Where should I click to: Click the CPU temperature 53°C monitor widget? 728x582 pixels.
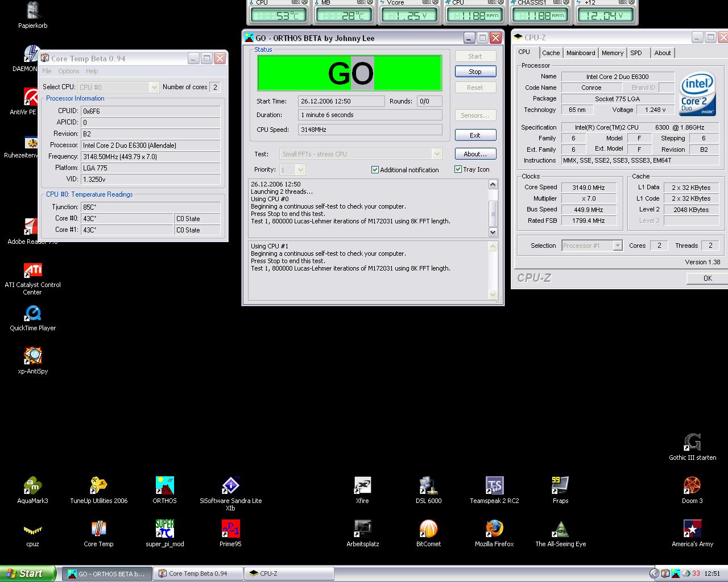click(279, 12)
